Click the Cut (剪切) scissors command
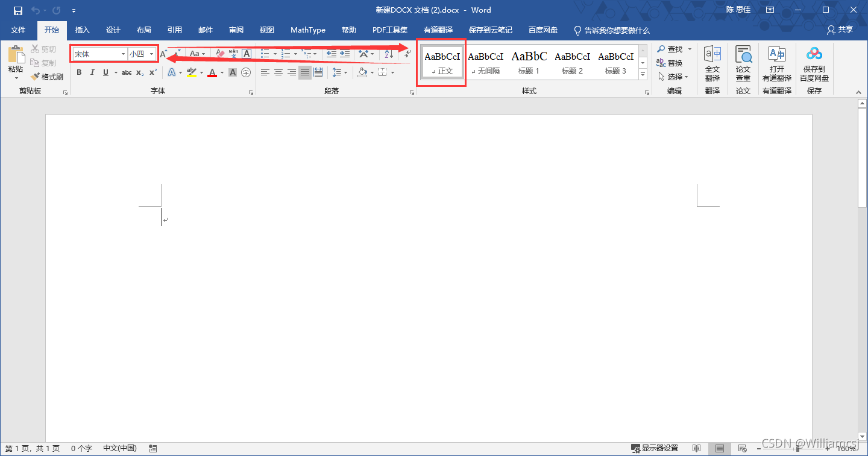 (43, 49)
